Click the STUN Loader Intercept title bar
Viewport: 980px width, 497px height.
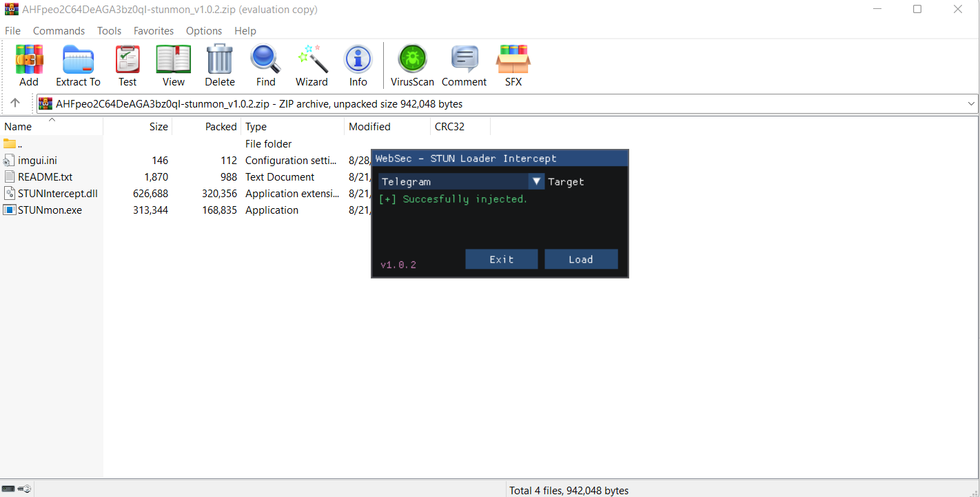tap(500, 159)
